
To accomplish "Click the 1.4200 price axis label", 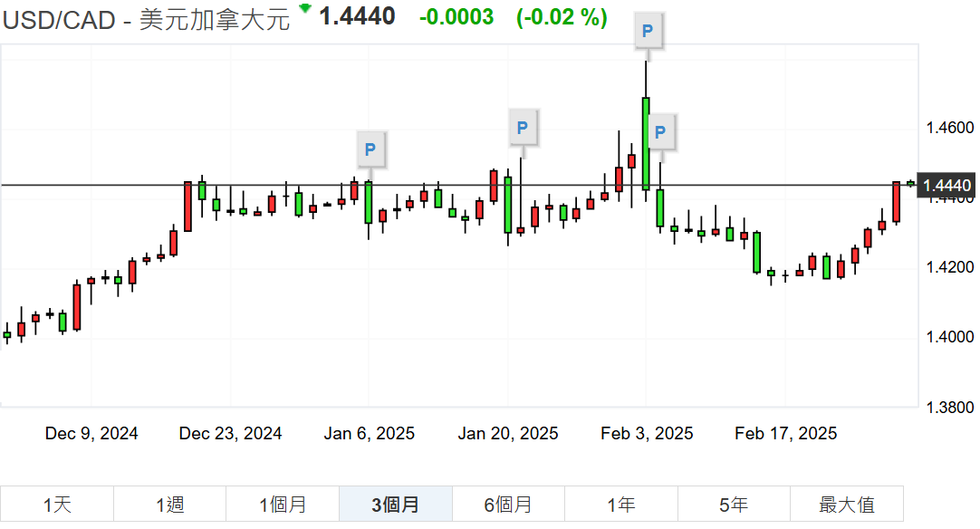I will tap(949, 267).
